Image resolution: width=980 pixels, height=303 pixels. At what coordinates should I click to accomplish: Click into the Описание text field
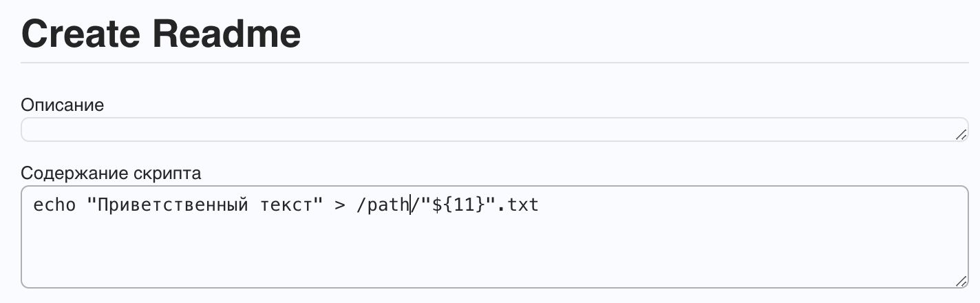click(482, 129)
